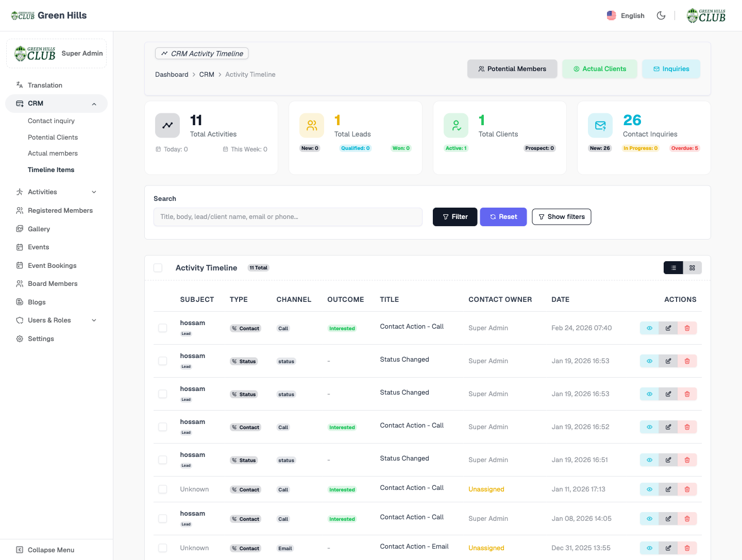Edit the Jan 11, 2026 17:13 activity
Screen dimensions: 742x560
(668, 489)
